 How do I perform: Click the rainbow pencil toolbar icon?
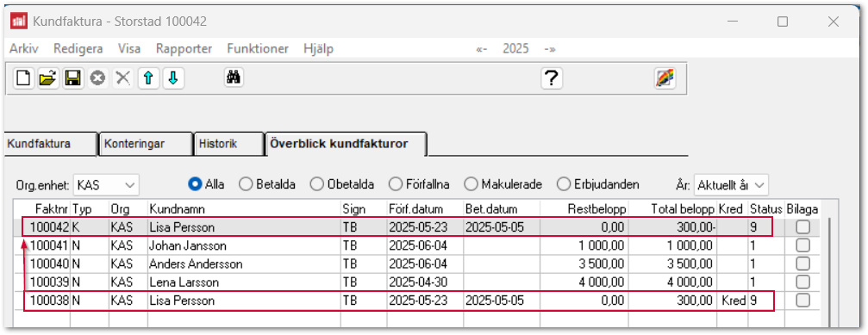pyautogui.click(x=665, y=78)
